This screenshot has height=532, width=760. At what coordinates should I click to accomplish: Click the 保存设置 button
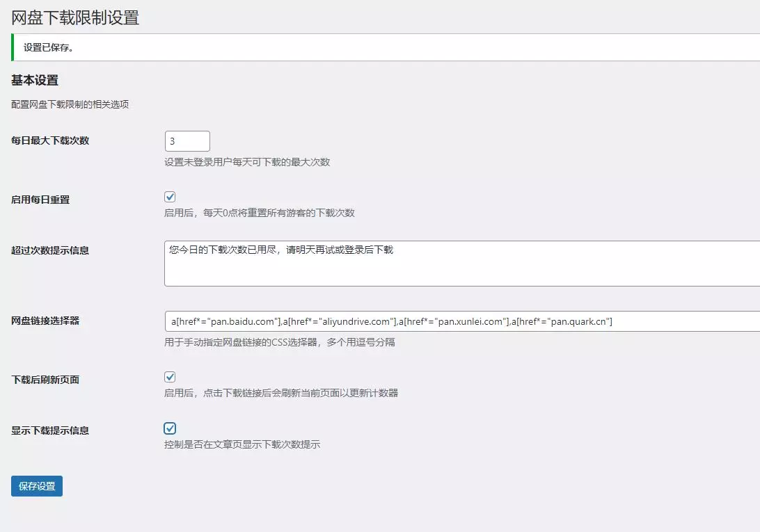coord(37,486)
